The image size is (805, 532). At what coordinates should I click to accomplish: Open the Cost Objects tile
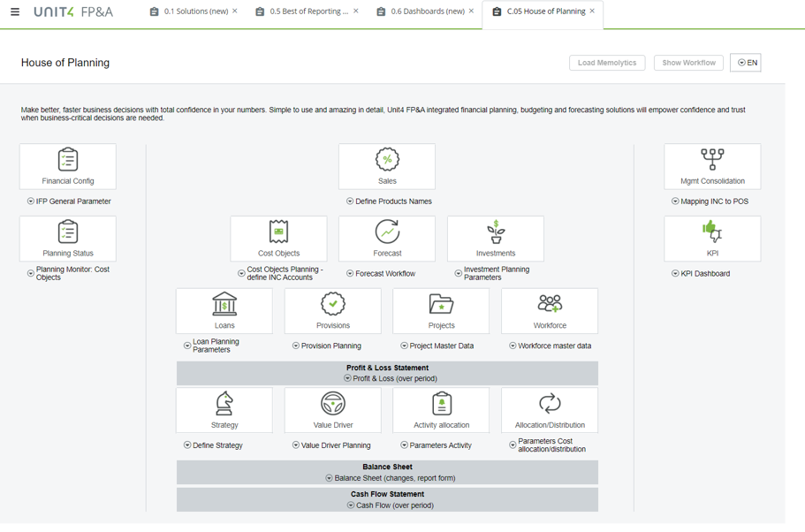pos(278,239)
